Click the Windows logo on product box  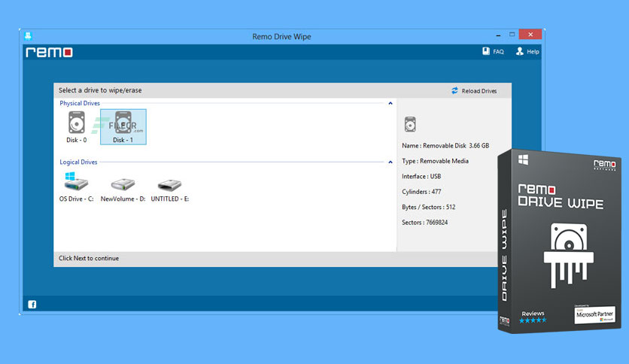pyautogui.click(x=523, y=159)
